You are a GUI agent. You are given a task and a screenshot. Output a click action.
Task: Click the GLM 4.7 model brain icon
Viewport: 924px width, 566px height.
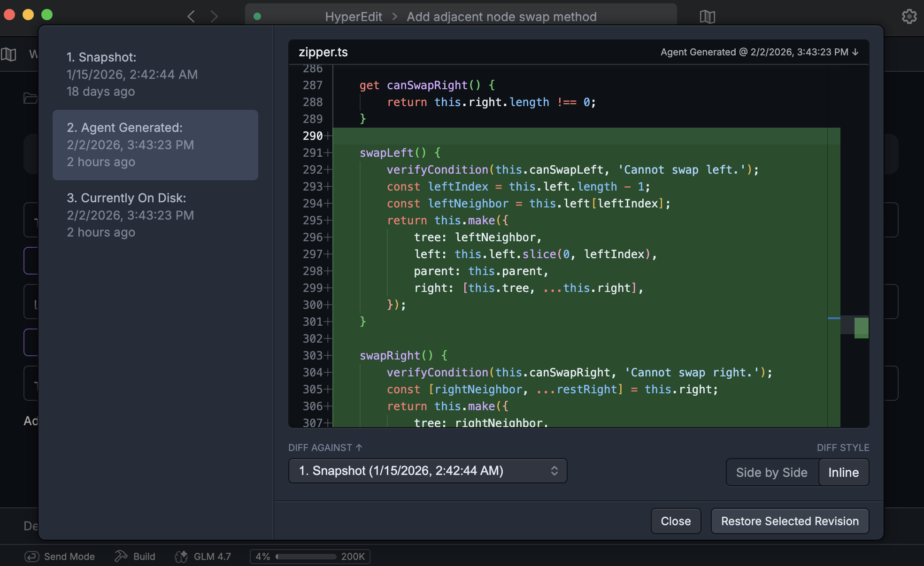[181, 557]
